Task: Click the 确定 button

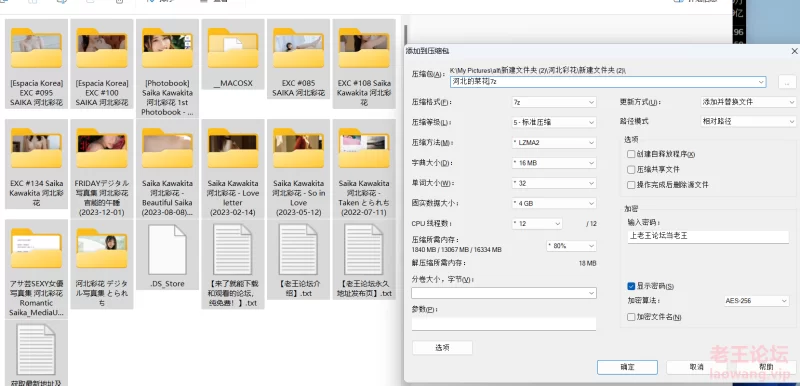Action: pyautogui.click(x=627, y=367)
